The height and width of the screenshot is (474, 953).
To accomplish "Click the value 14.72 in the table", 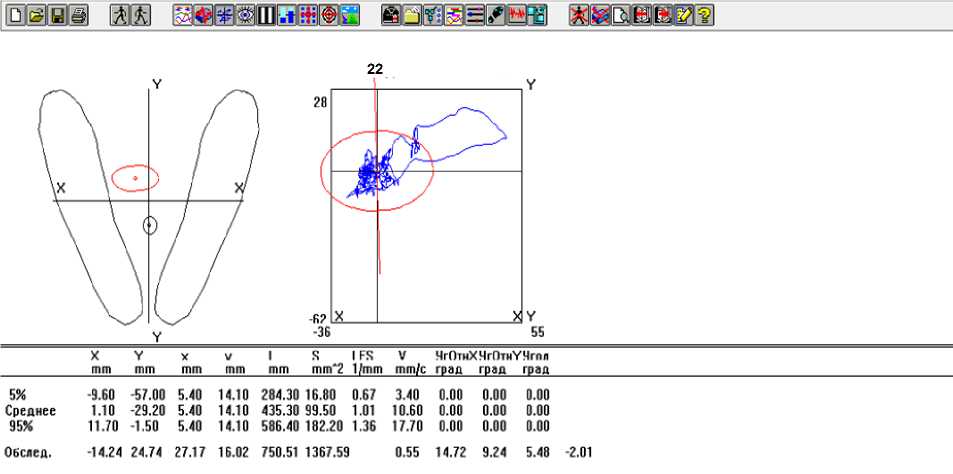I will click(x=450, y=452).
